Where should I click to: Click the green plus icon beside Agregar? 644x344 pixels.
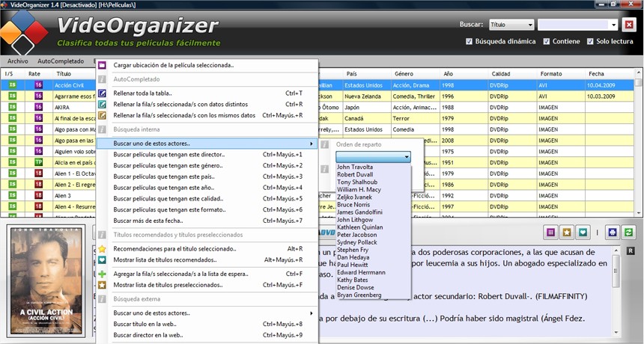103,274
